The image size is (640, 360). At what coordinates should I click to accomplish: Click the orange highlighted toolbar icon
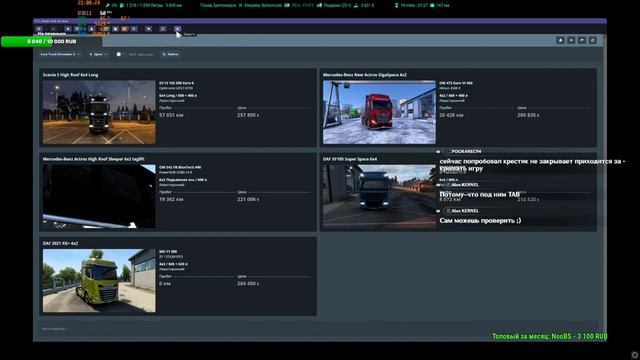tap(124, 29)
